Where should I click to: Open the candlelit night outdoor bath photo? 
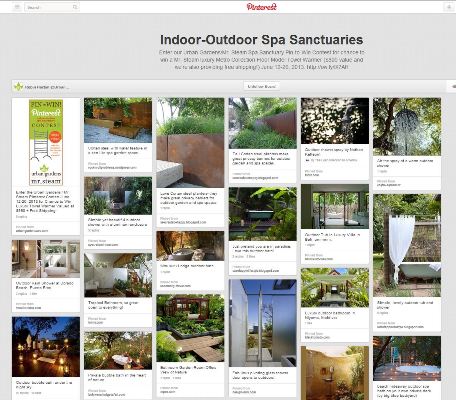click(x=46, y=347)
